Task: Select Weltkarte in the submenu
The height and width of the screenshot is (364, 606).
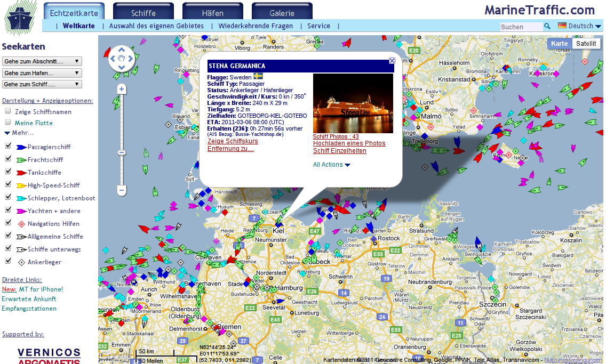Action: coord(79,26)
